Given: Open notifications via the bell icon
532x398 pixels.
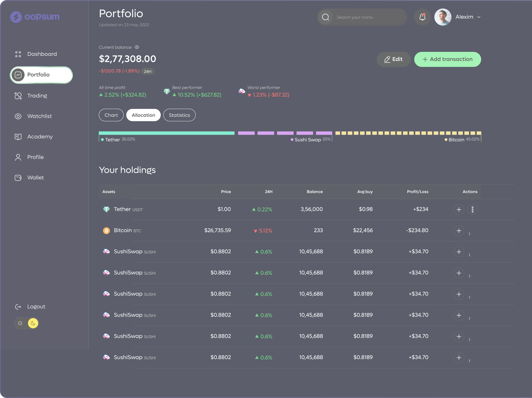Looking at the screenshot, I should [x=422, y=17].
